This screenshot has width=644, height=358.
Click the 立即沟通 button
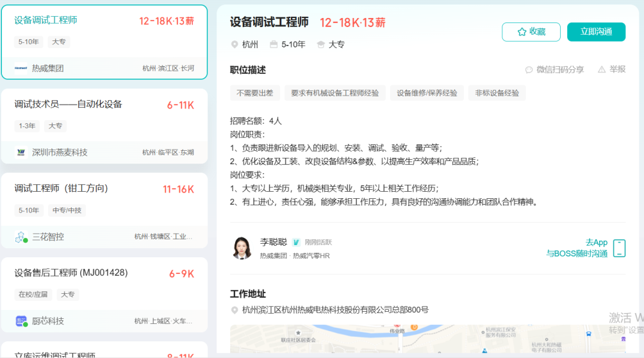[x=596, y=32]
